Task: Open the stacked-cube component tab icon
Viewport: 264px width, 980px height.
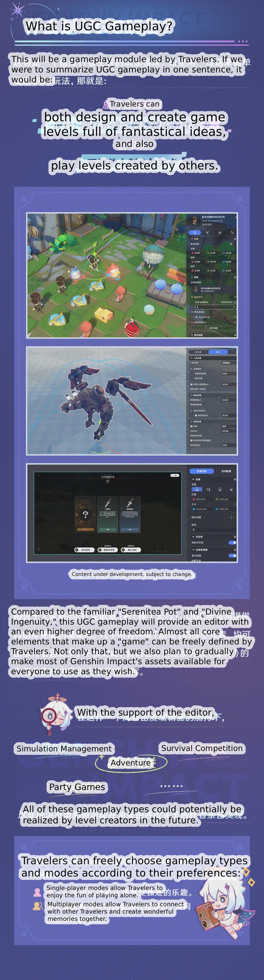Action: 220,233
